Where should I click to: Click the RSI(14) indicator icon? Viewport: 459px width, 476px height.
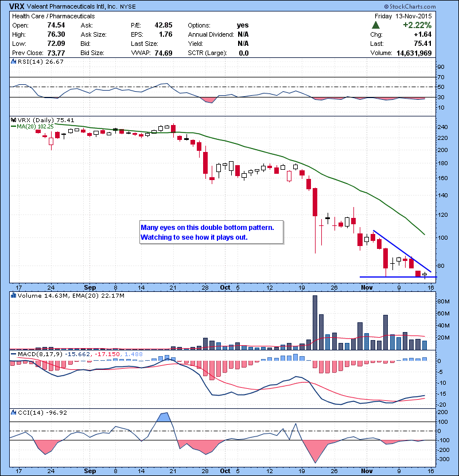coord(14,61)
